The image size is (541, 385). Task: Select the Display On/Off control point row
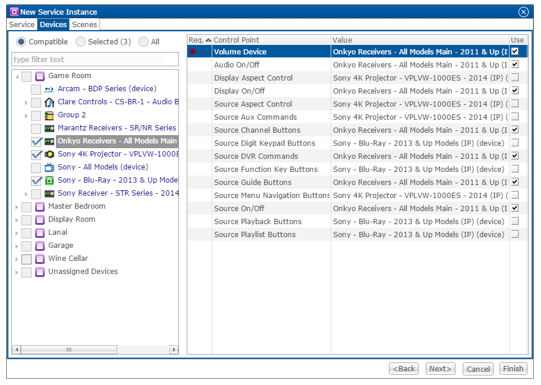357,91
